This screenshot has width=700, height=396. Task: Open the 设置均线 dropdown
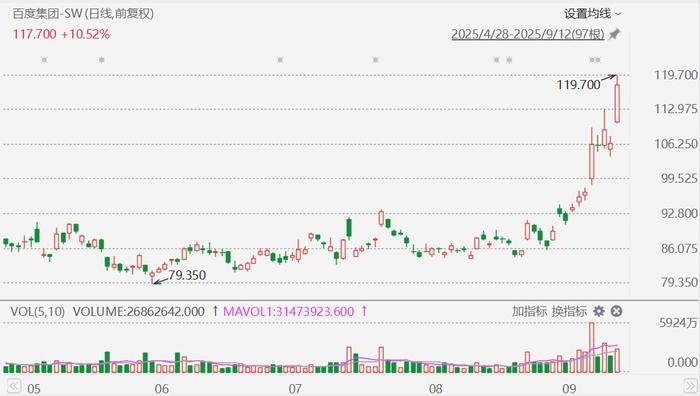[x=592, y=14]
